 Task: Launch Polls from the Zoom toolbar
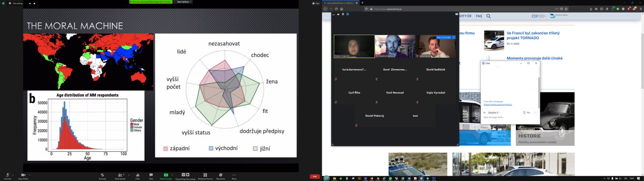point(138,175)
